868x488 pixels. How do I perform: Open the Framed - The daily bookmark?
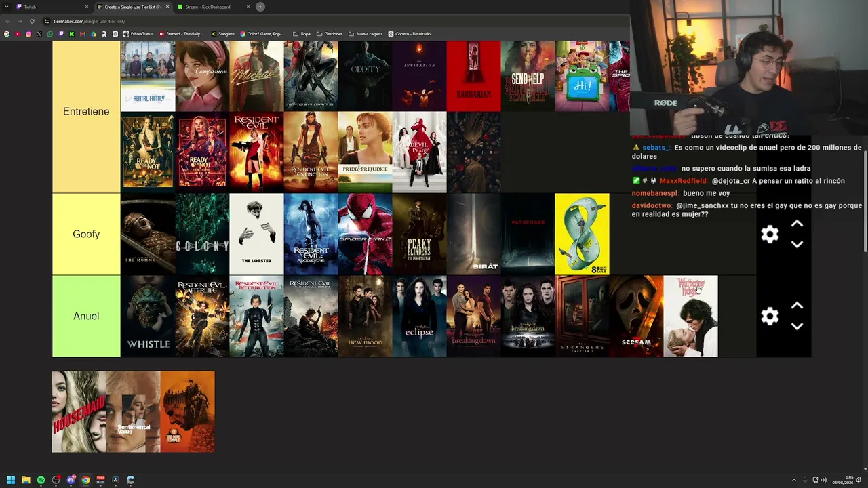click(181, 34)
